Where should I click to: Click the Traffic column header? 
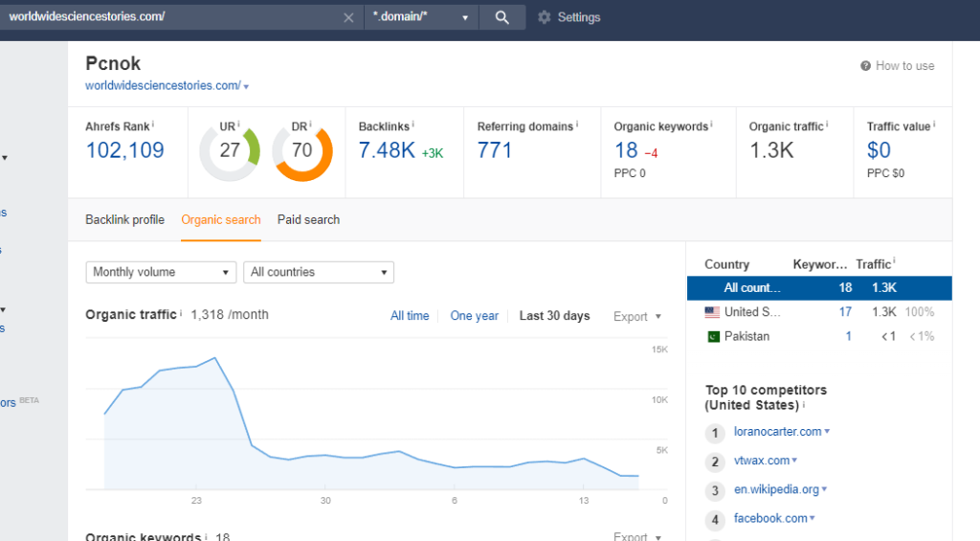pos(873,264)
